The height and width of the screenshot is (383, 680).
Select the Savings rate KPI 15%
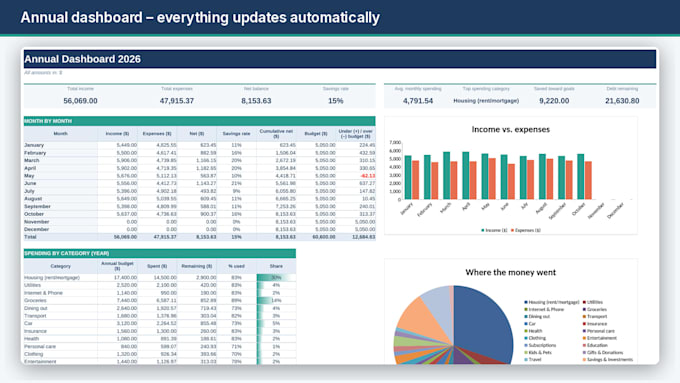[x=336, y=101]
